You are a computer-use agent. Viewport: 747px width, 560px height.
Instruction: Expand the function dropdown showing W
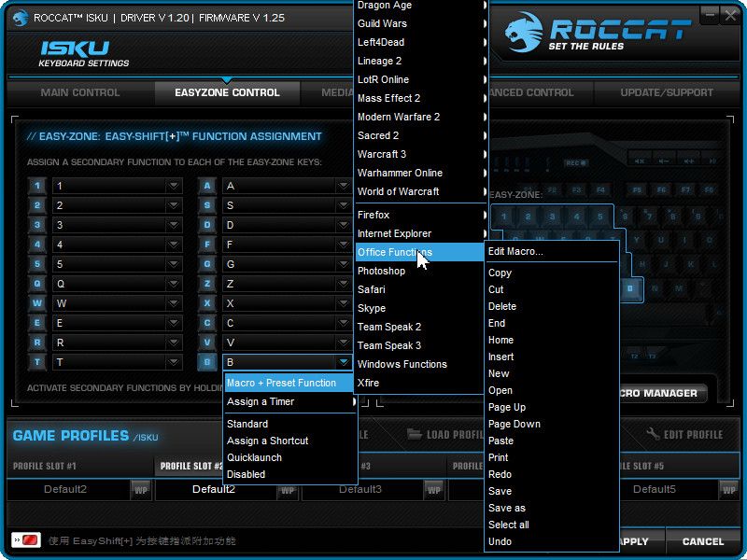174,303
